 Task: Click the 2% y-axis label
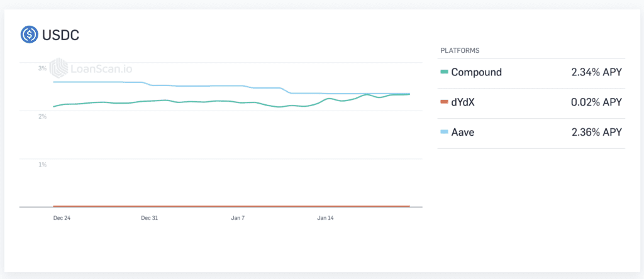coord(42,116)
